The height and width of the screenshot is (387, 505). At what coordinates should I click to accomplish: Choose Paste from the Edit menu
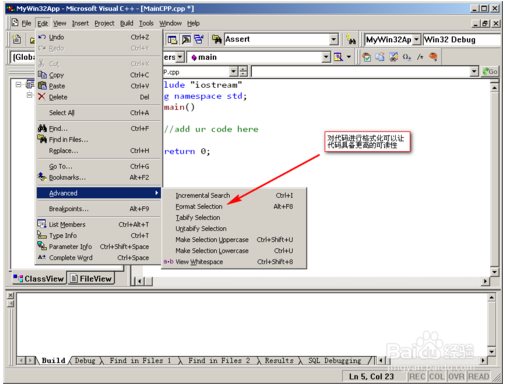(99, 86)
